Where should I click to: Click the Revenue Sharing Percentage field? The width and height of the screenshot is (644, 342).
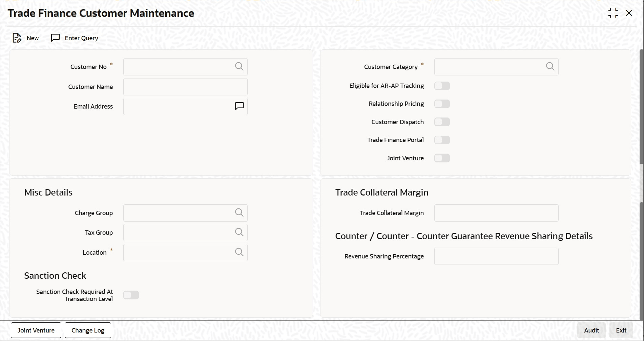coord(496,256)
